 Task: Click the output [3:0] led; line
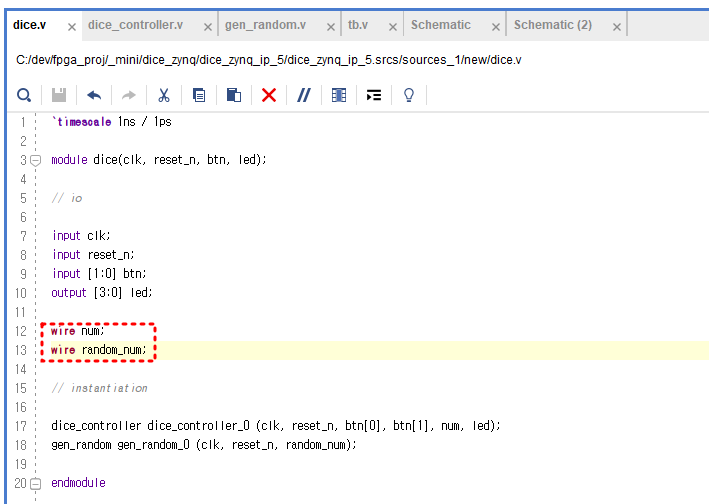(102, 293)
